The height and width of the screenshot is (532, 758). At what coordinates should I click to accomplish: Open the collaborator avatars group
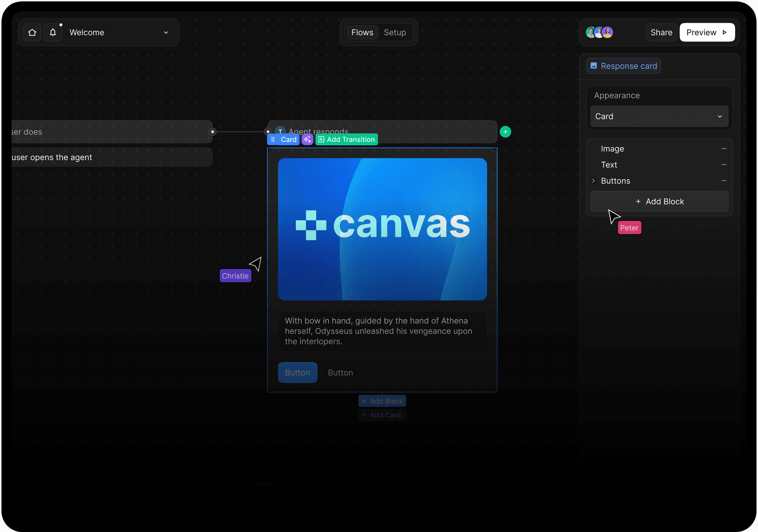coord(599,33)
